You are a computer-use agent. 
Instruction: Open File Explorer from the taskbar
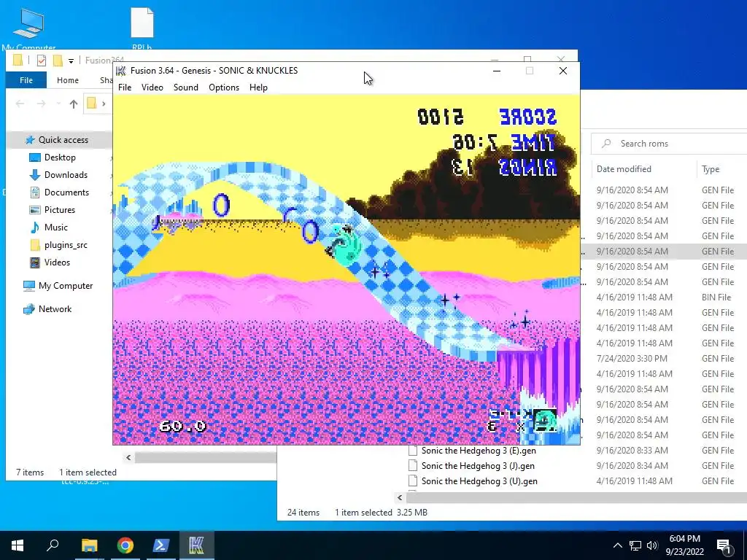pos(89,545)
